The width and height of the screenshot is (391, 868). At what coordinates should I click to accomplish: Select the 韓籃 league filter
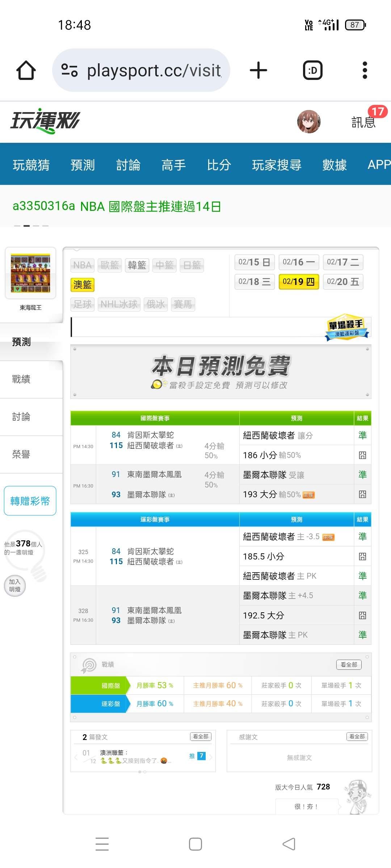click(x=137, y=265)
